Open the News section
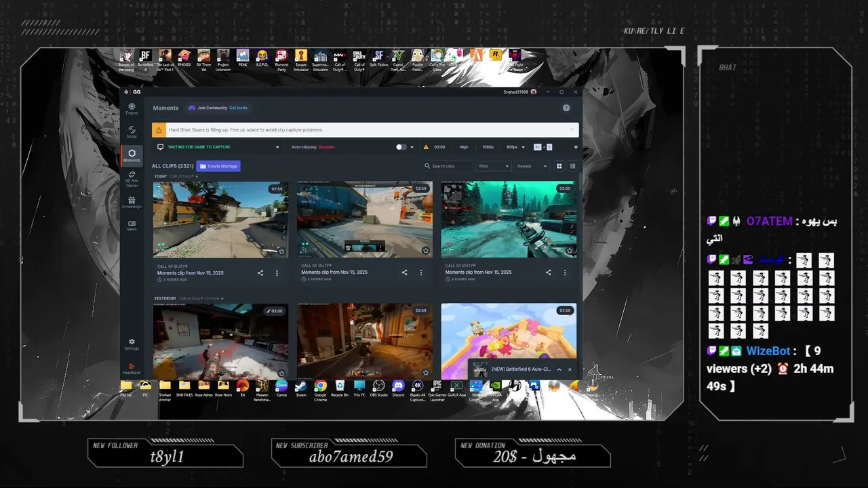The image size is (868, 488). coord(132,226)
